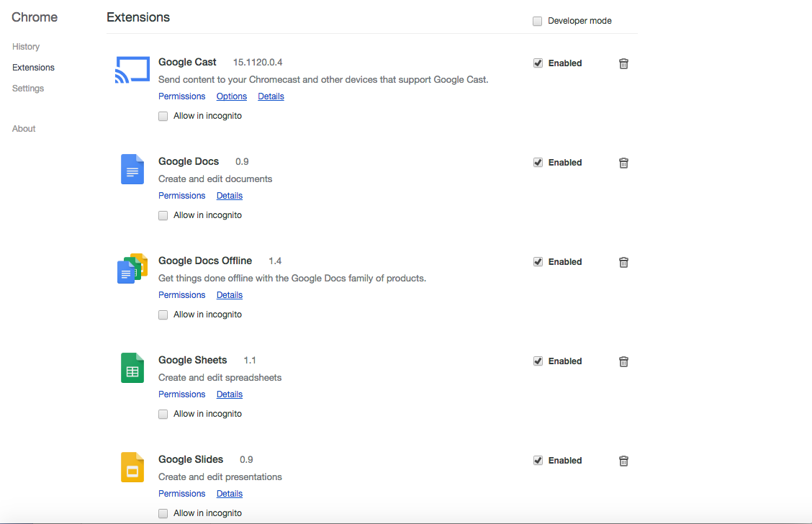The height and width of the screenshot is (524, 812).
Task: Enable Developer mode checkbox
Action: [538, 21]
